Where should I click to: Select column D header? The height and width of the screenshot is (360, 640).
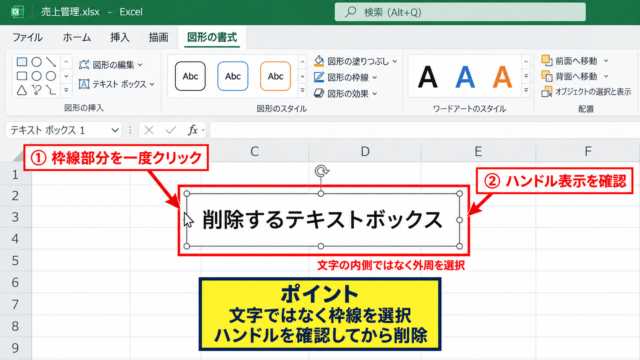(x=365, y=151)
